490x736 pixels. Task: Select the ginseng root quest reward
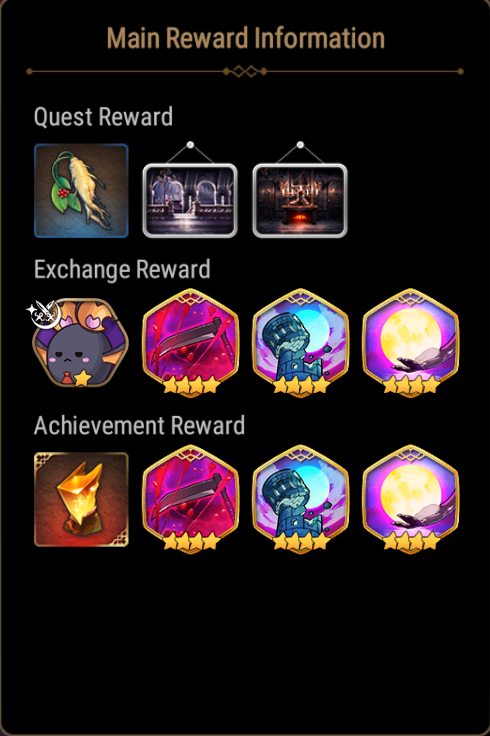[81, 191]
